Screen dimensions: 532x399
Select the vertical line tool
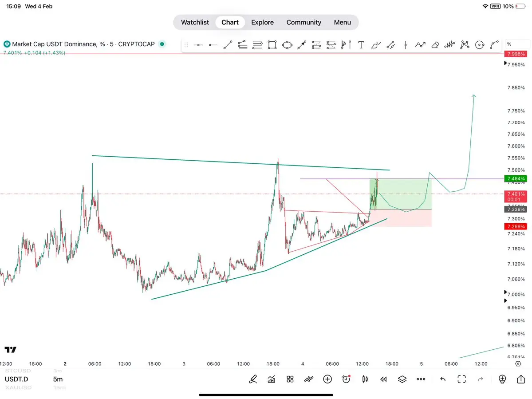pyautogui.click(x=406, y=45)
